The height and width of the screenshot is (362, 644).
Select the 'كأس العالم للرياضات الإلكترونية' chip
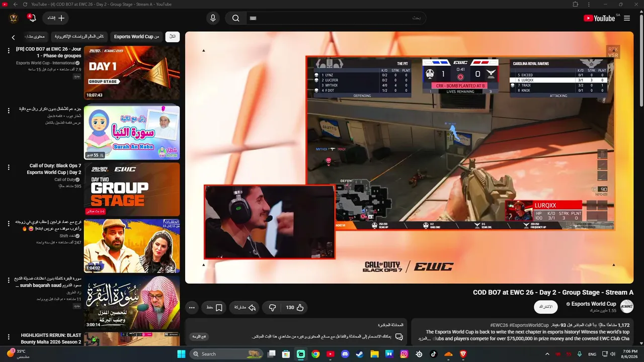(x=79, y=37)
